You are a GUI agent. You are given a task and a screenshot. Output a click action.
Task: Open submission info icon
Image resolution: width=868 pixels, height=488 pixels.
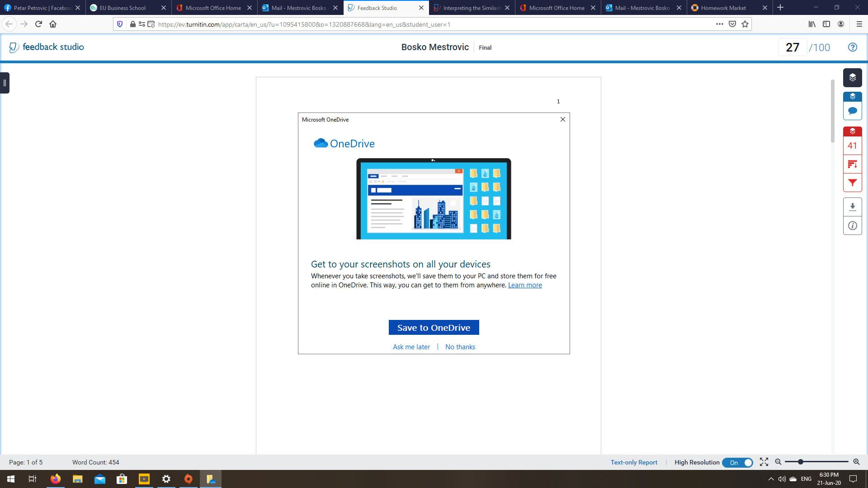click(x=852, y=225)
